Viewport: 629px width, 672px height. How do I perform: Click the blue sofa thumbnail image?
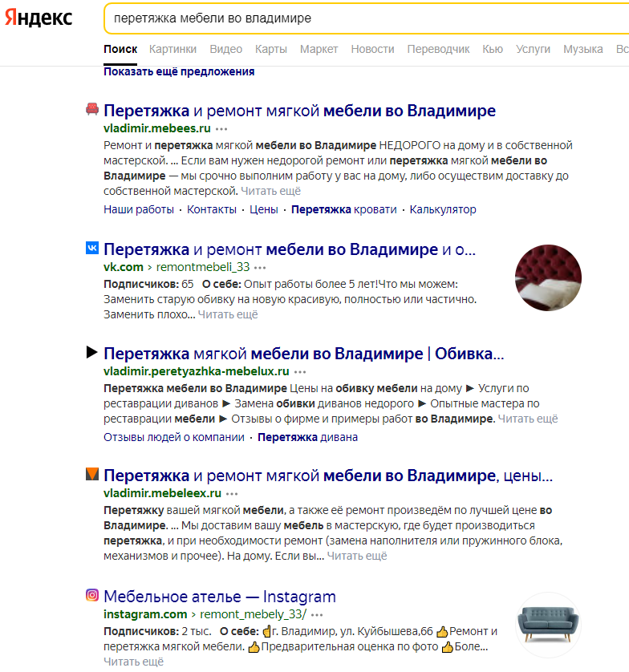[548, 625]
